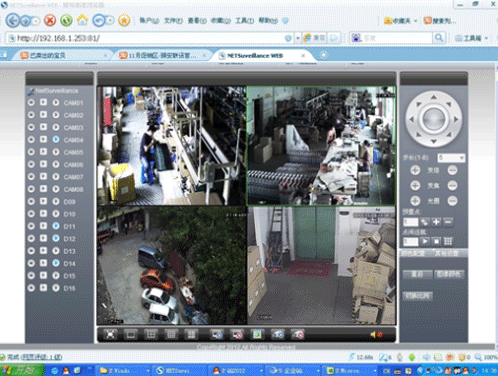Expand the browser tools dropdown at top right
Viewport: 498px width, 376px height.
tap(486, 38)
